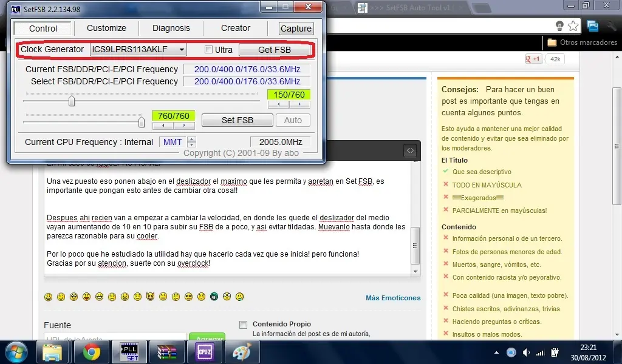Click the MMT spinner up arrow
The height and width of the screenshot is (364, 622).
coord(191,139)
